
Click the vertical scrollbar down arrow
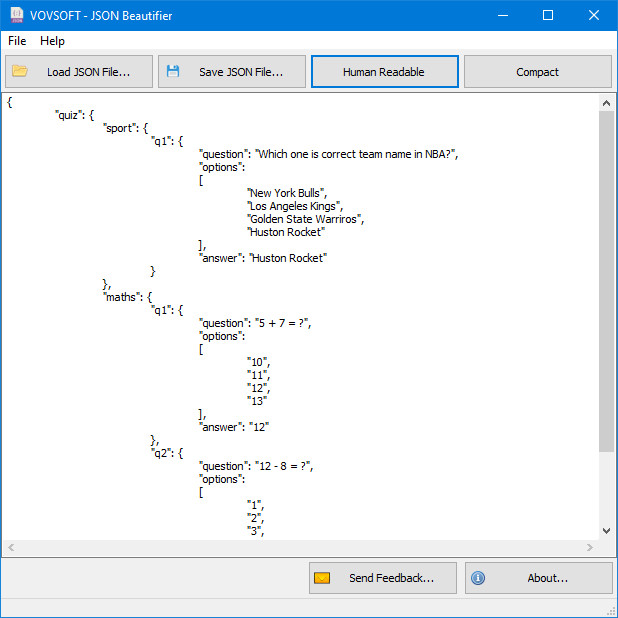(606, 531)
